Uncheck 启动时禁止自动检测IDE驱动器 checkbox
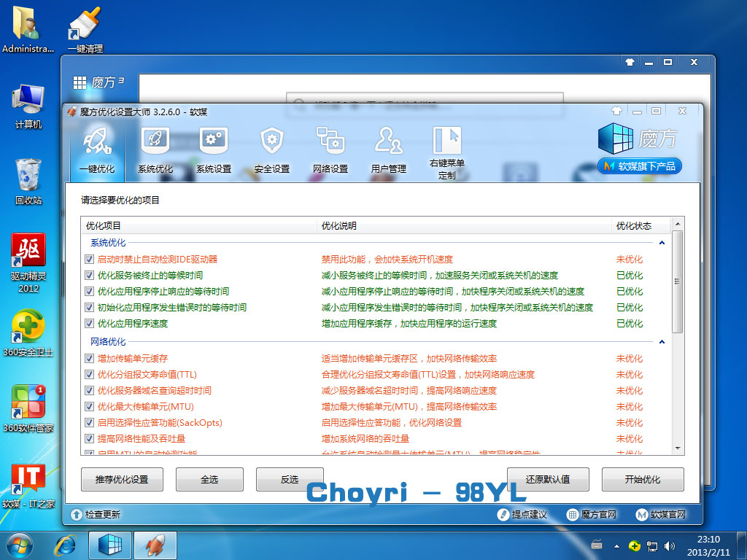Viewport: 747px width, 560px height. point(90,260)
